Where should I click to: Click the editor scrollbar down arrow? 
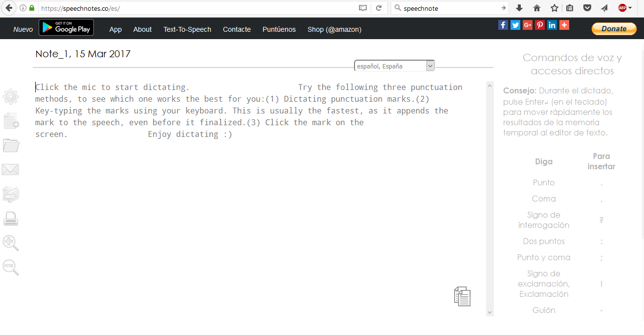pyautogui.click(x=490, y=312)
